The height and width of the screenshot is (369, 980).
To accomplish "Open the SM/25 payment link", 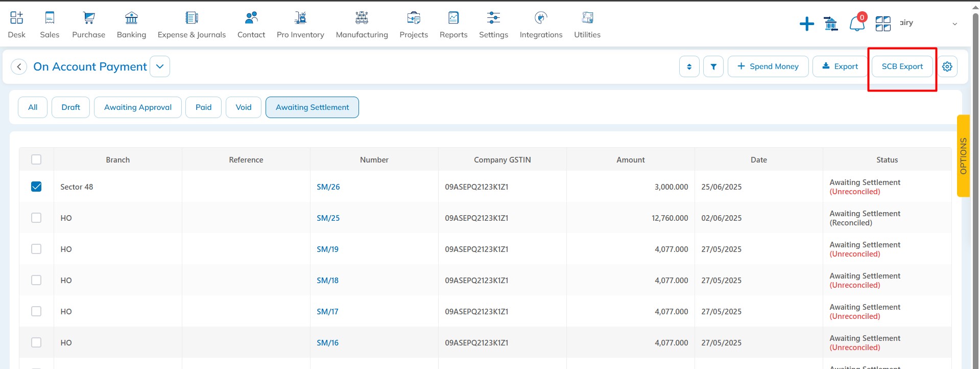I will click(328, 218).
